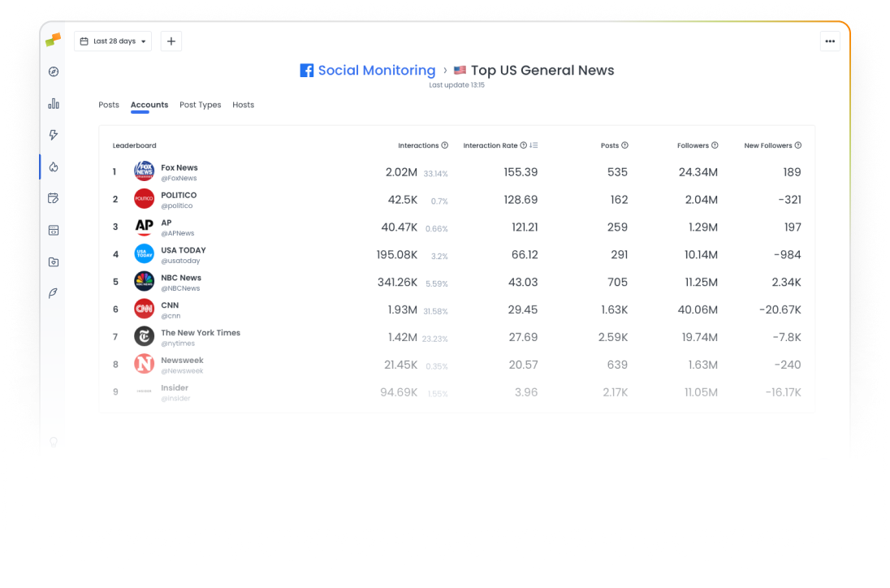
Task: Select the flame Social Monitoring sidebar icon
Action: (53, 166)
